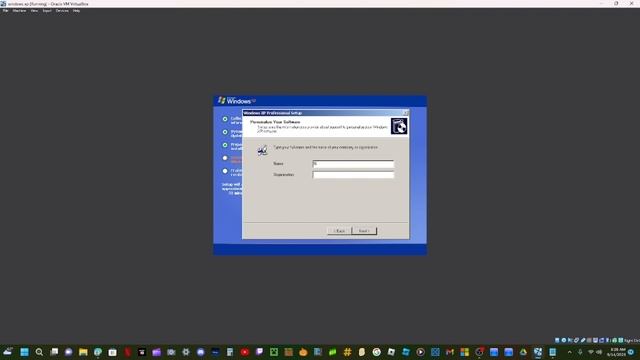Open the red circle app on taskbar
Viewport: 640px width, 360px height.
click(244, 352)
